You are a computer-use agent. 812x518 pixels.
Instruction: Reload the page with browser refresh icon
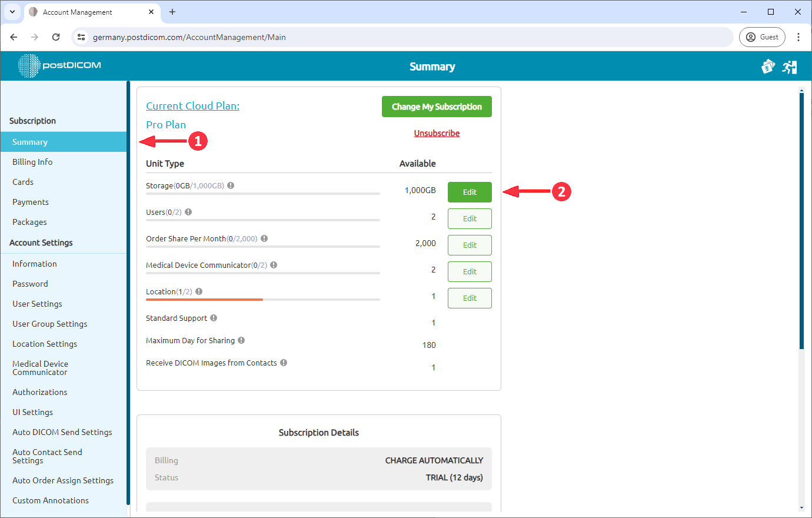[x=56, y=37]
